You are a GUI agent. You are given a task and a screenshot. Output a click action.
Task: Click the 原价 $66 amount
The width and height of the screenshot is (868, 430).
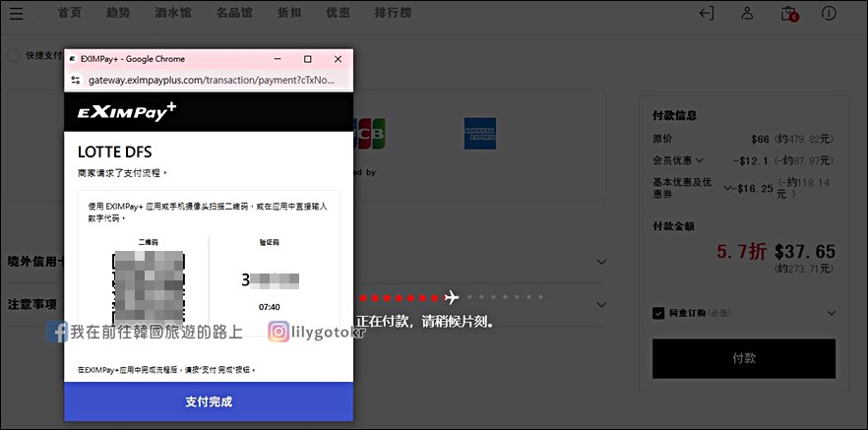pyautogui.click(x=760, y=139)
